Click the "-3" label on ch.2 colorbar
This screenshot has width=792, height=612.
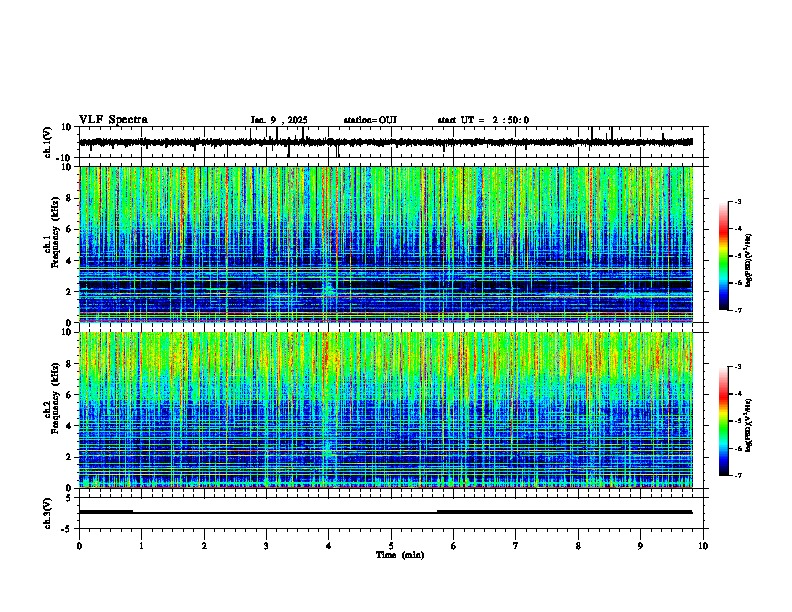coord(737,367)
